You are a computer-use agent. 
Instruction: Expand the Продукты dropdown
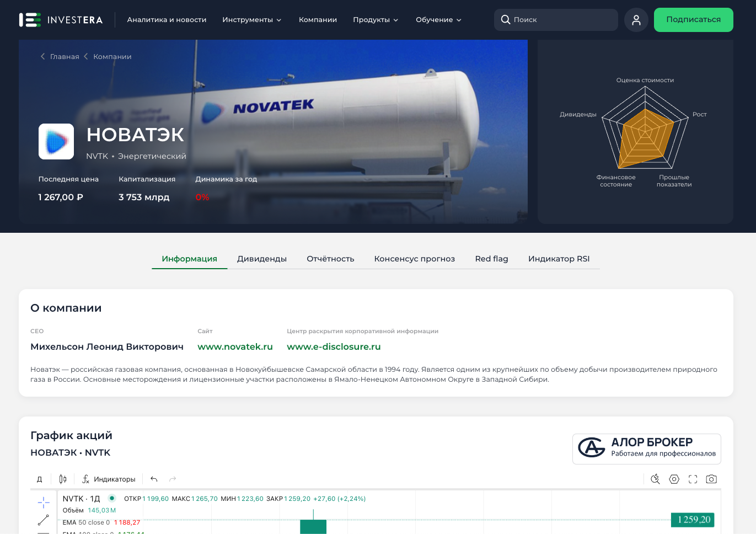376,19
